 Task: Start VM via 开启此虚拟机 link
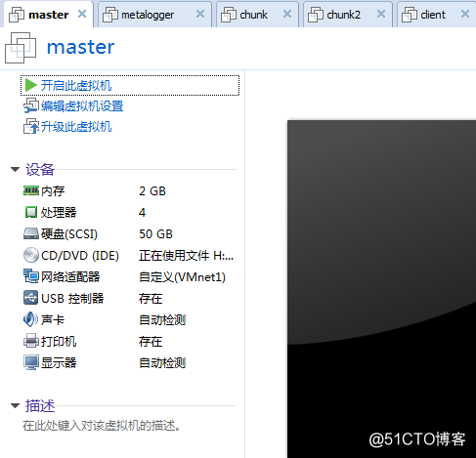point(76,86)
